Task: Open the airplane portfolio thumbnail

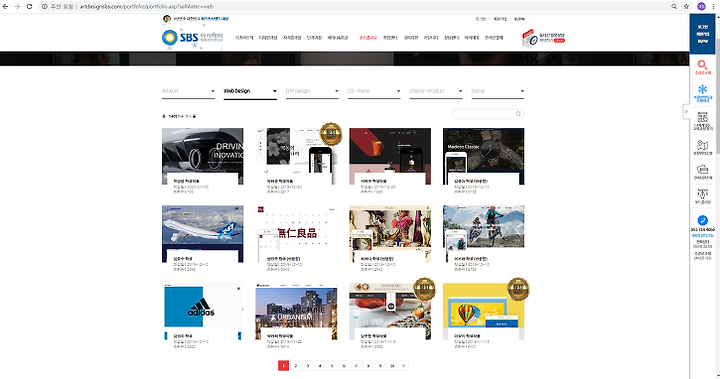Action: [x=202, y=234]
